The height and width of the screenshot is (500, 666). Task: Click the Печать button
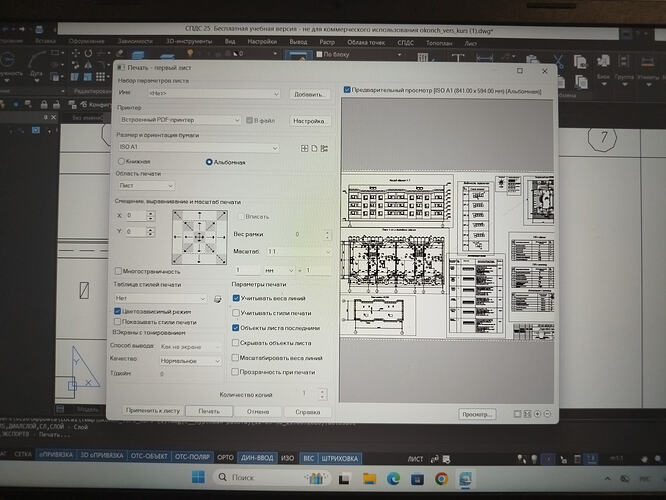pyautogui.click(x=209, y=411)
